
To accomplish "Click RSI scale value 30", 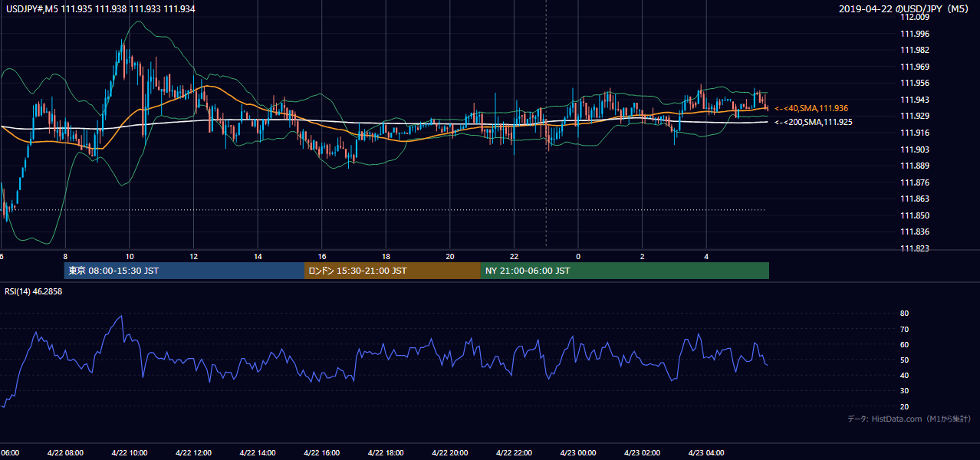I will click(905, 391).
